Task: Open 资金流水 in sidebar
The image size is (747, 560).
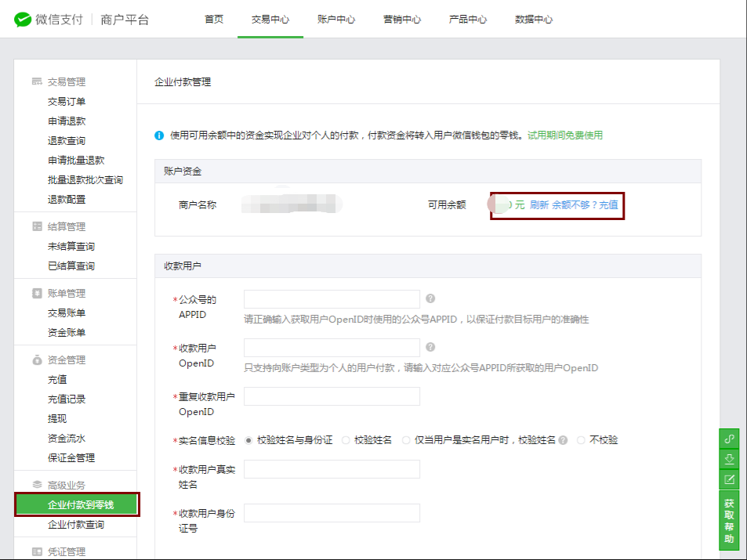Action: pyautogui.click(x=66, y=438)
